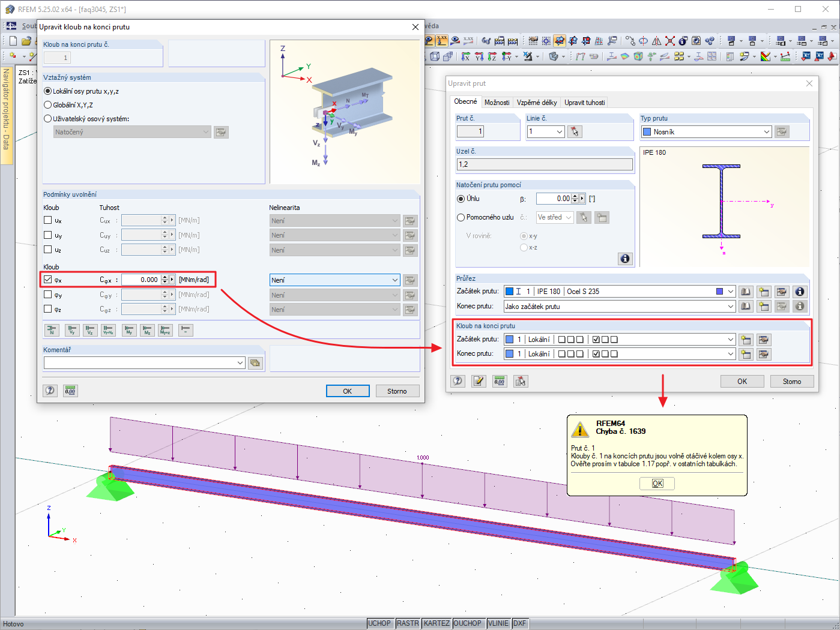Screen dimensions: 840x630
Task: Open cross-section library for Začátek prutu
Action: tap(746, 292)
